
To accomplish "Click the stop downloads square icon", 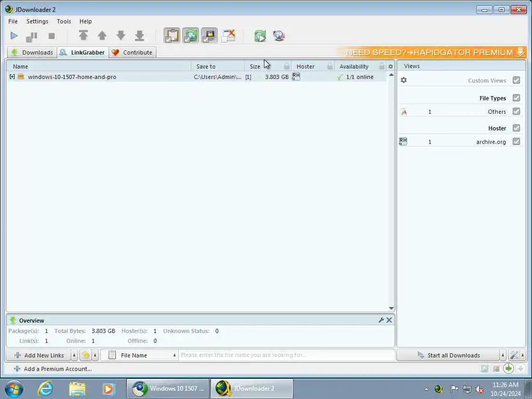I will [x=51, y=36].
